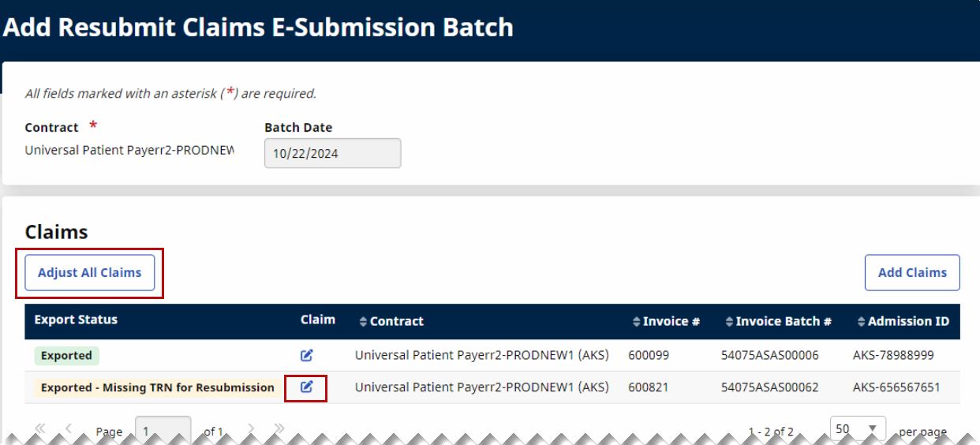Select the Exported status badge
This screenshot has width=980, height=445.
(66, 356)
